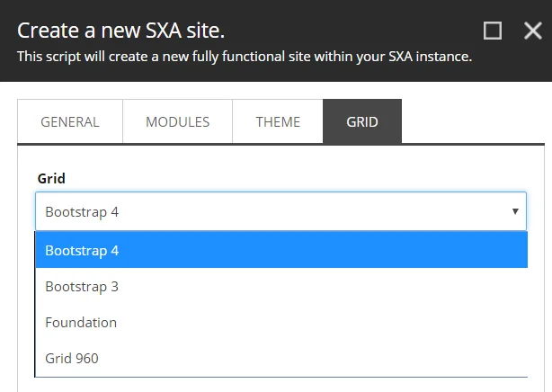
Task: Select the GRID tab
Action: tap(362, 122)
